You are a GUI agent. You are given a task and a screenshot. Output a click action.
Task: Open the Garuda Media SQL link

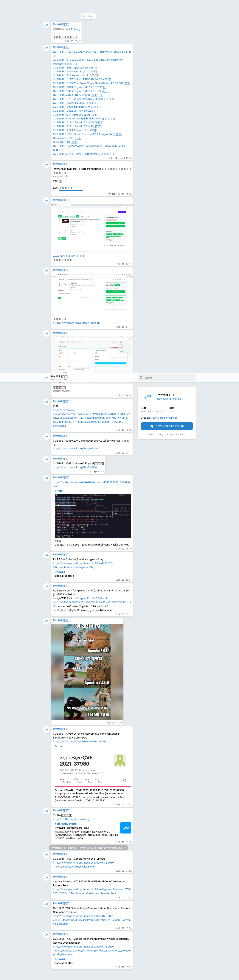point(67,138)
